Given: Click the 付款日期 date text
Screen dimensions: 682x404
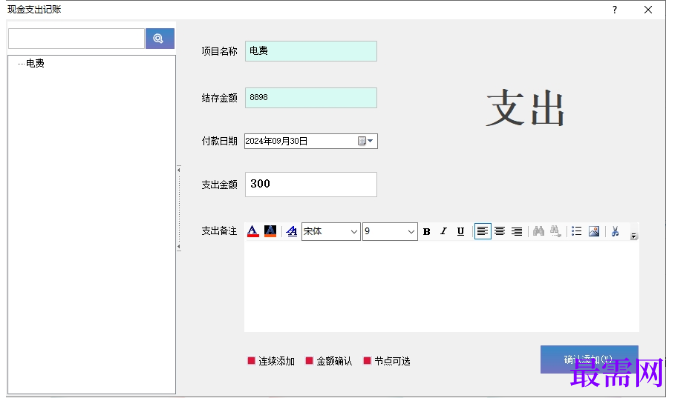Looking at the screenshot, I should pyautogui.click(x=277, y=141).
